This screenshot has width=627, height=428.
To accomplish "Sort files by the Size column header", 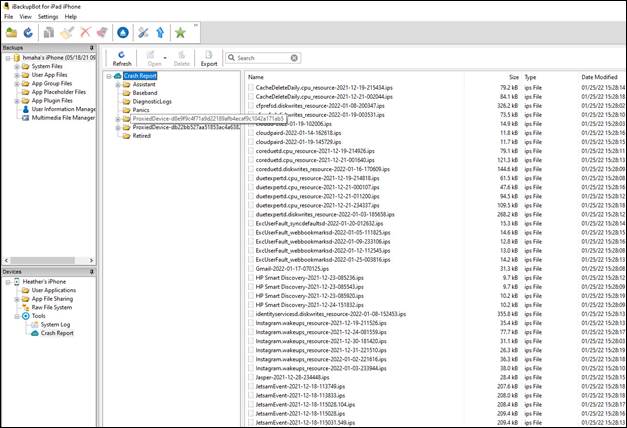I will 513,76.
